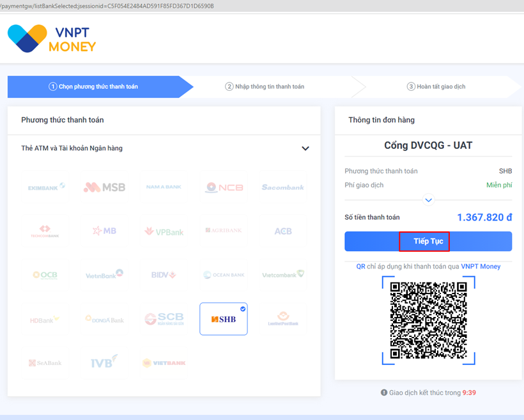Collapse the ATM card and bank account section

click(x=305, y=148)
